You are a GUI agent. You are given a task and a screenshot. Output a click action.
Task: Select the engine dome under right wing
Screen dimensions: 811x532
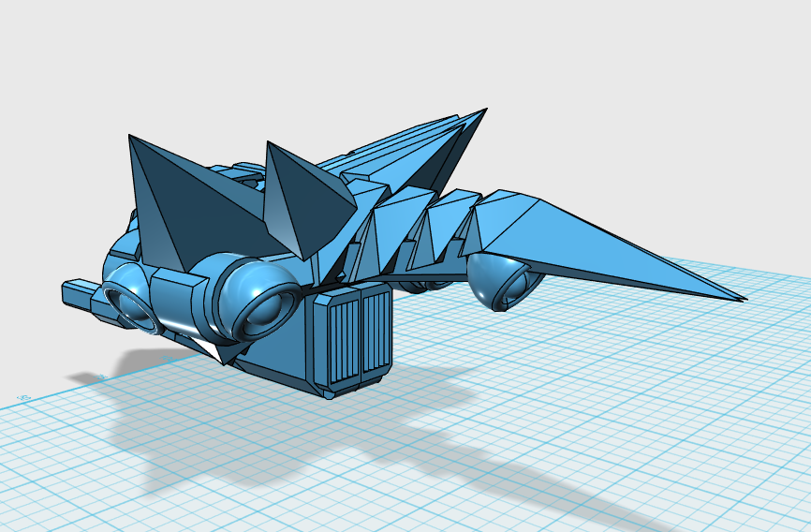[501, 279]
